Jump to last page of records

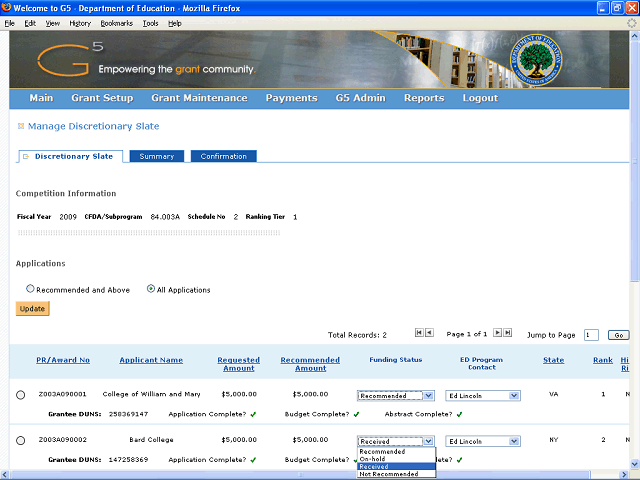508,333
